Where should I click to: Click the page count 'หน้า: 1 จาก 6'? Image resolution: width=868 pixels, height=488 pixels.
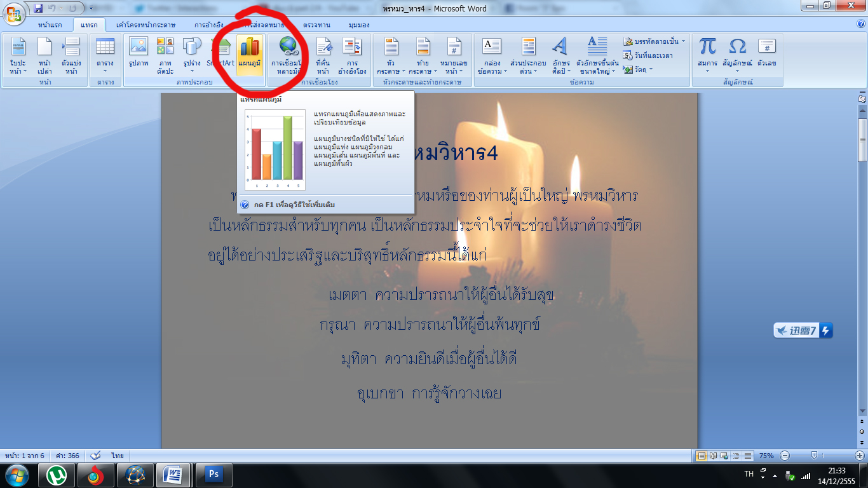25,456
